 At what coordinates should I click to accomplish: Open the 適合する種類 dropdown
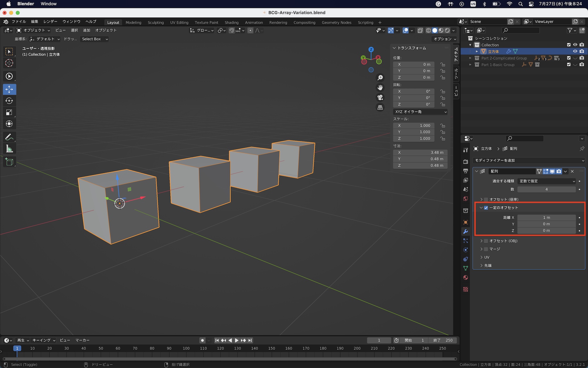coord(547,181)
